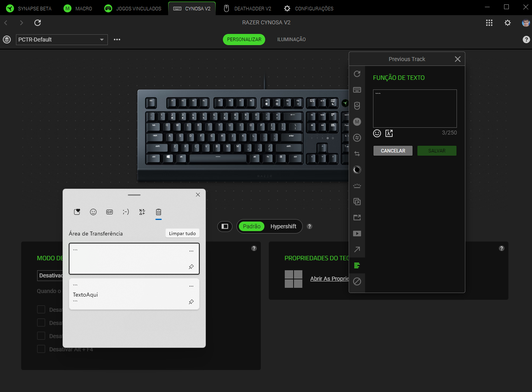Open Razer apps grid icon in header
532x392 pixels.
tap(489, 23)
